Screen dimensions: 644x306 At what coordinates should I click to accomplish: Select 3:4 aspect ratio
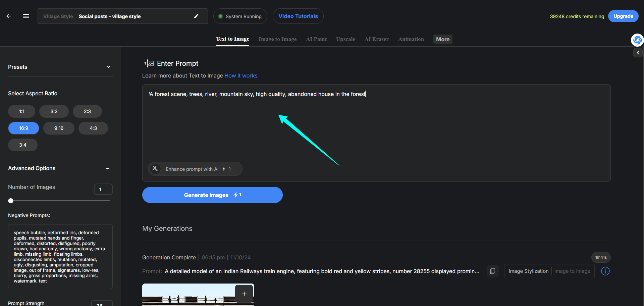(x=23, y=145)
